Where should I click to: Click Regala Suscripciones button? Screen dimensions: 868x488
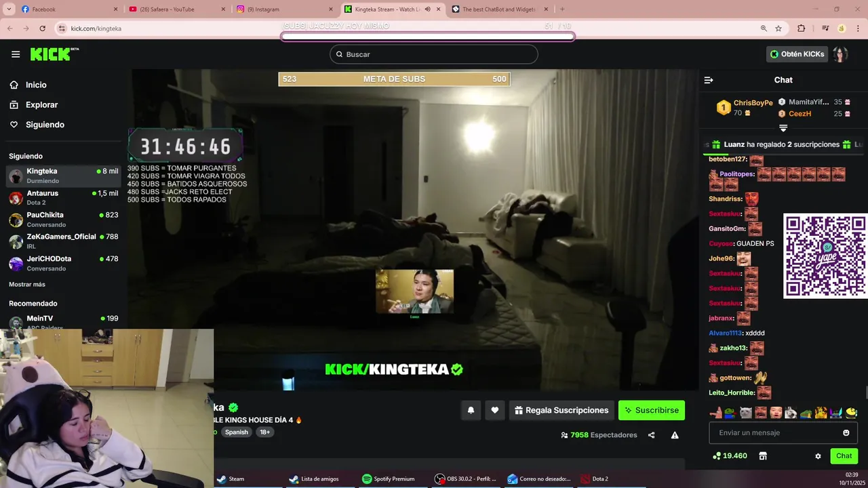point(561,410)
